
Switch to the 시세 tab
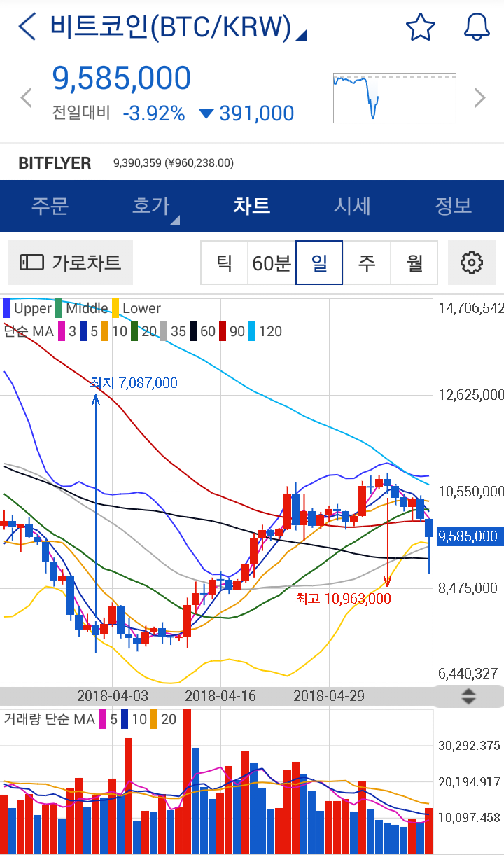point(352,206)
